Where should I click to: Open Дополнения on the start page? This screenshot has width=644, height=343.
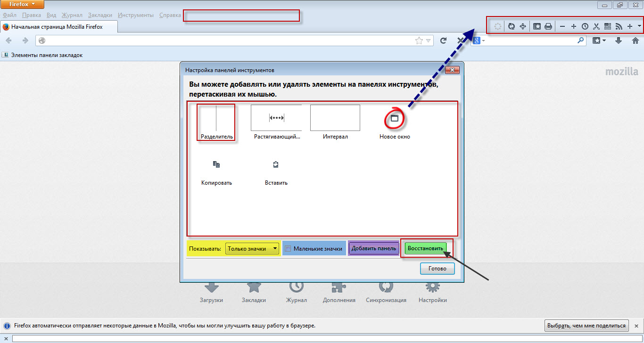pyautogui.click(x=339, y=292)
